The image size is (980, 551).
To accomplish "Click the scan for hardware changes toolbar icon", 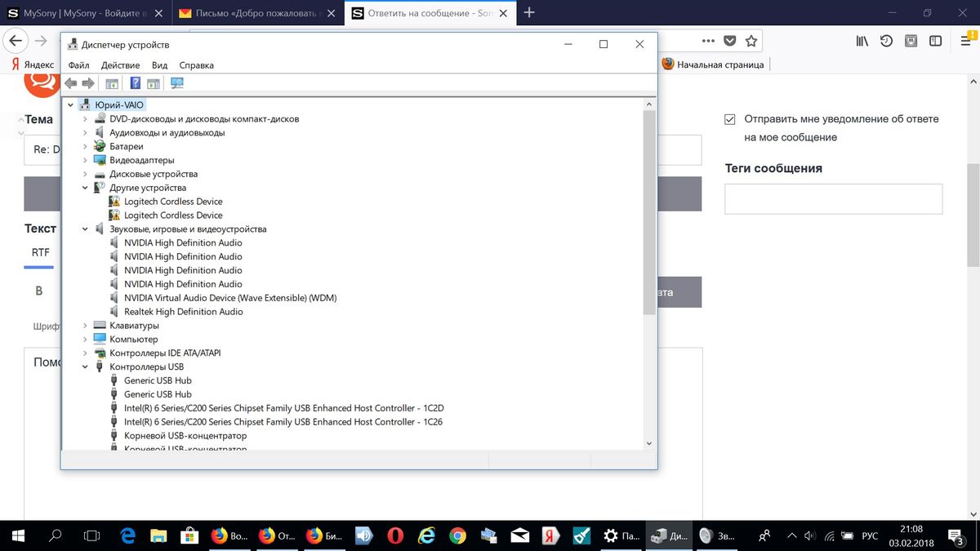I will point(177,83).
